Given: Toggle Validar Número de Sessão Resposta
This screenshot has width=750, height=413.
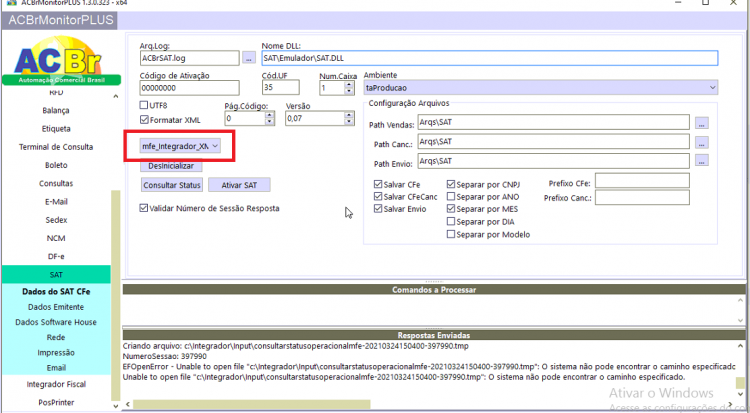Looking at the screenshot, I should [x=143, y=208].
